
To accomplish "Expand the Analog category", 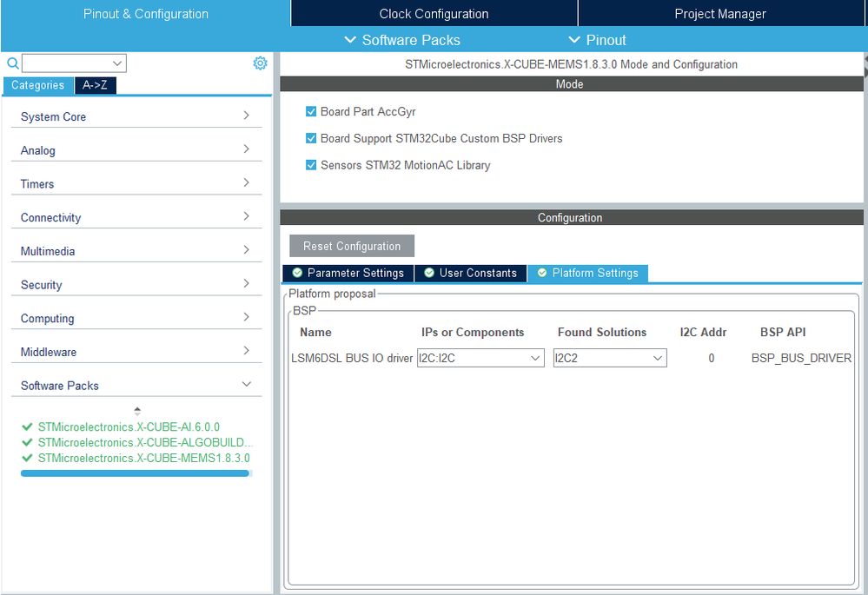I will click(x=136, y=150).
